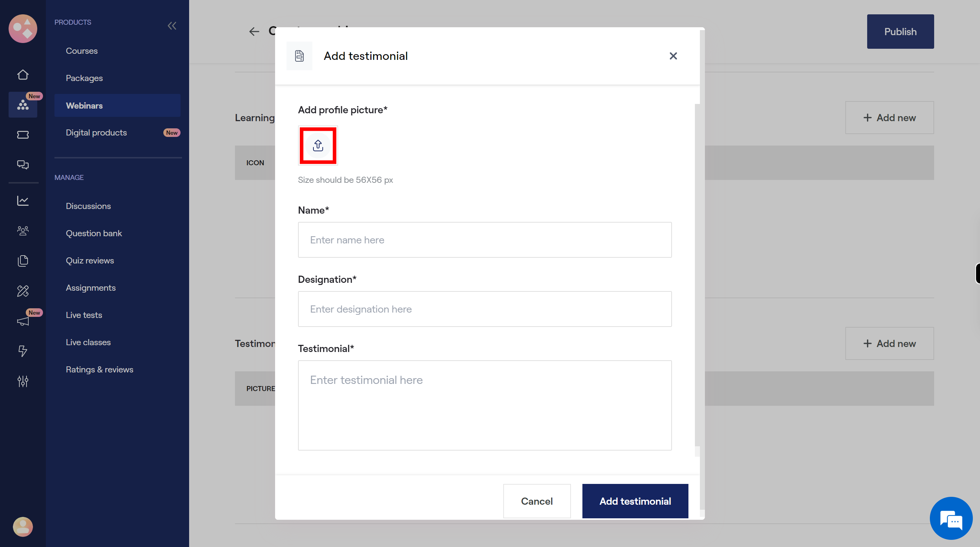Viewport: 980px width, 547px height.
Task: Select the Digital products menu item
Action: (x=96, y=133)
